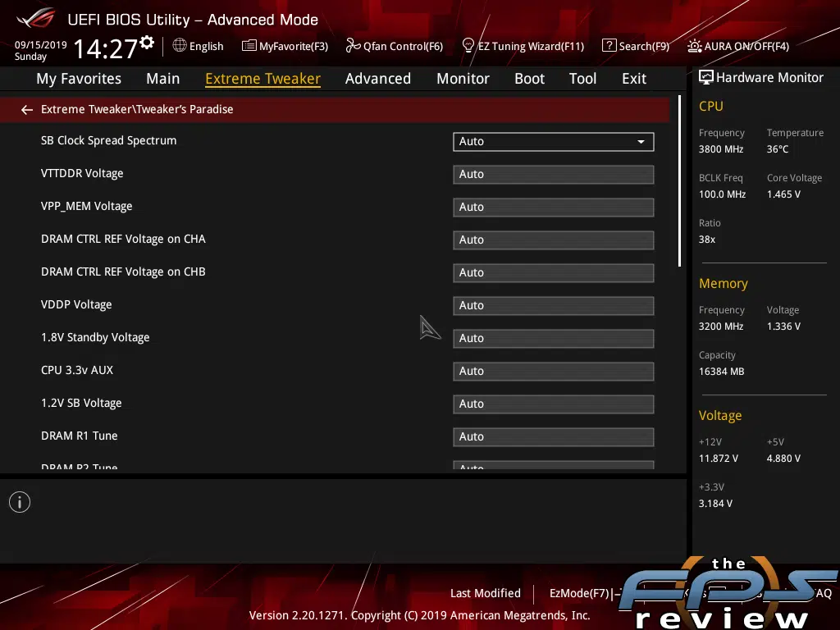Click Last Modified button
This screenshot has width=840, height=630.
(486, 593)
